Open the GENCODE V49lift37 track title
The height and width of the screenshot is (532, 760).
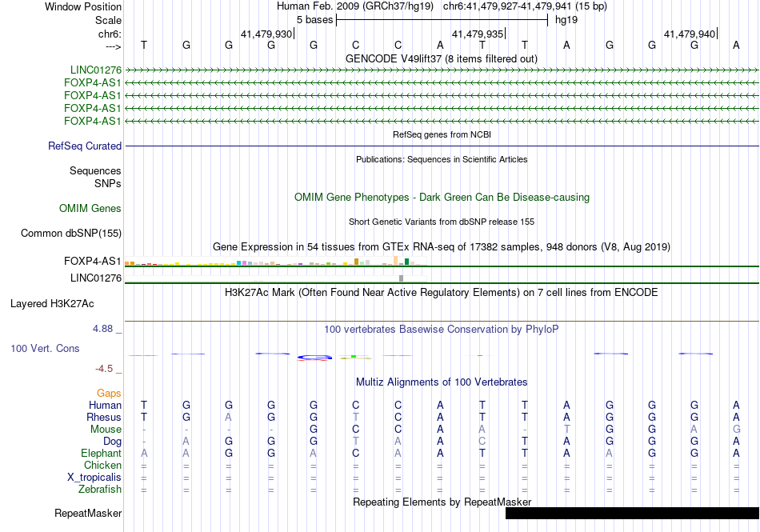click(441, 58)
